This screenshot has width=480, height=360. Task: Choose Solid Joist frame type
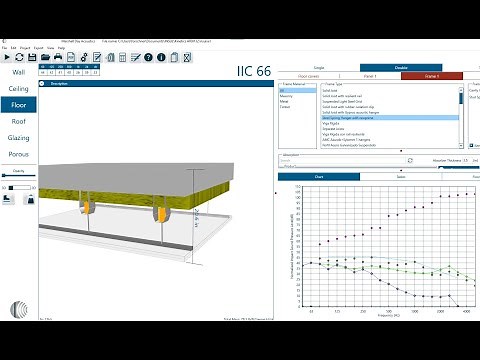pos(390,91)
